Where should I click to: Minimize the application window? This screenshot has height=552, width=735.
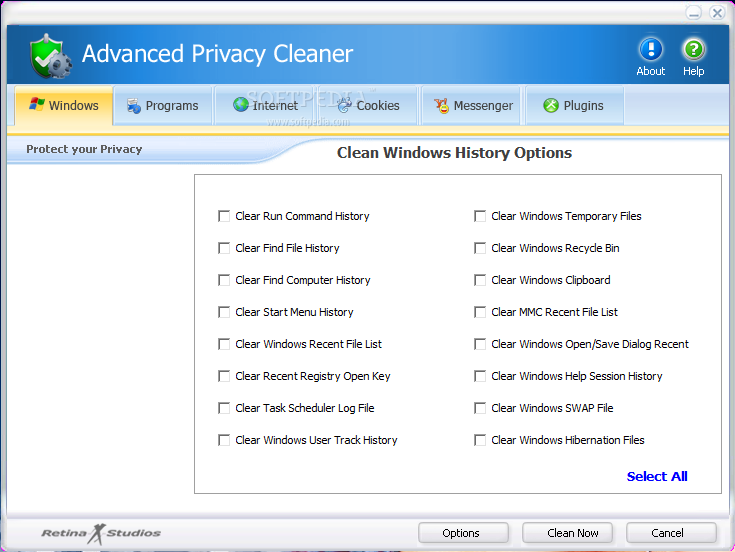pyautogui.click(x=694, y=13)
